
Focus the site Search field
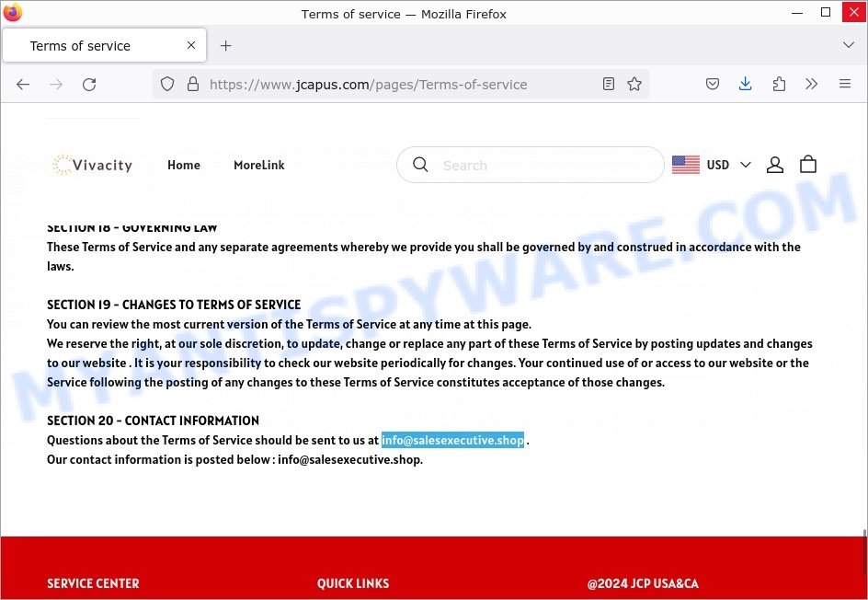click(x=531, y=165)
